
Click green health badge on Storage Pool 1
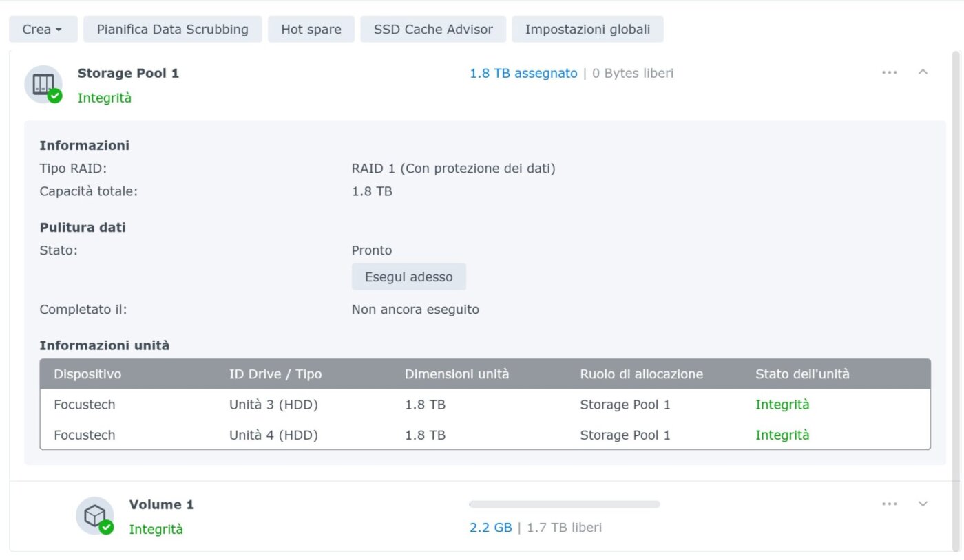pos(55,96)
